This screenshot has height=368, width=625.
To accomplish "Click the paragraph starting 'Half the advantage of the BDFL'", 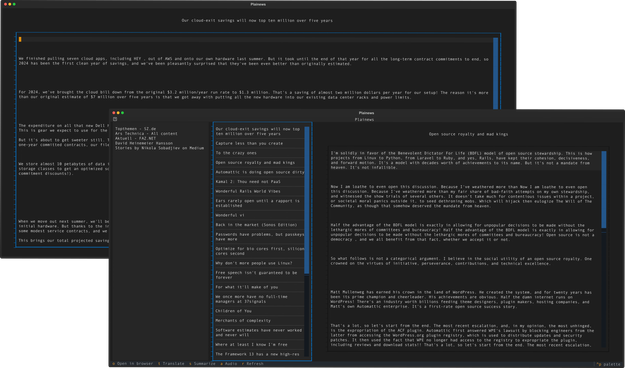I will (x=462, y=232).
